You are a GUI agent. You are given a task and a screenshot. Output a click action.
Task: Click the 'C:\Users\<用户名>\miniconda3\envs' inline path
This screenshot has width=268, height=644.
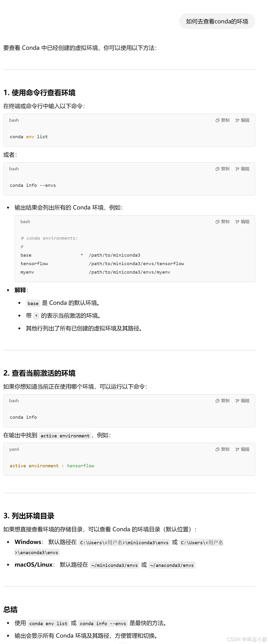(124, 543)
